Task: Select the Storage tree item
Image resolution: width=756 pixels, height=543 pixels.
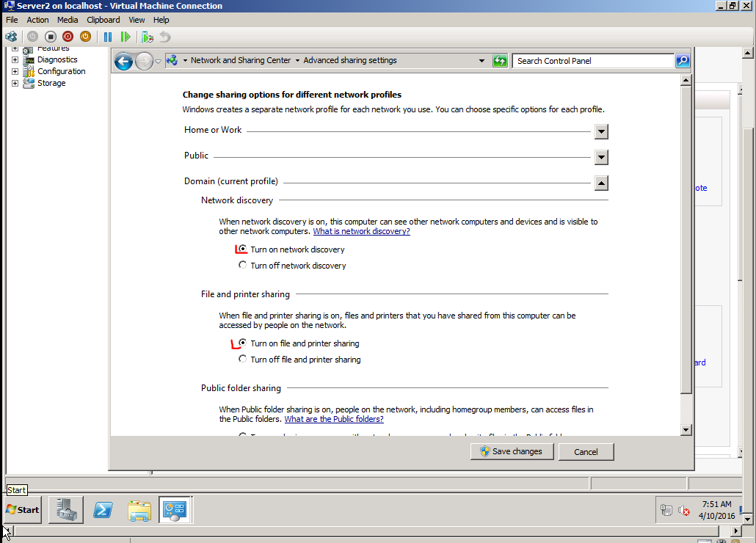Action: pyautogui.click(x=51, y=83)
